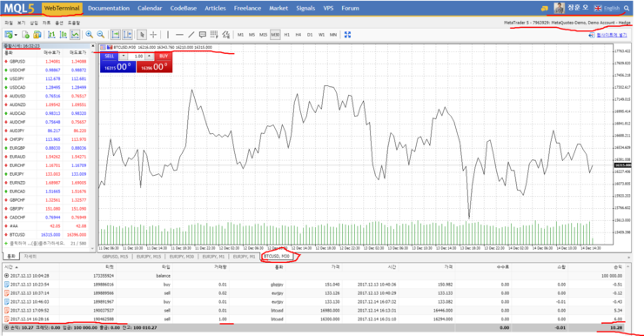
Task: Open the WebTerminal tab
Action: coord(62,8)
